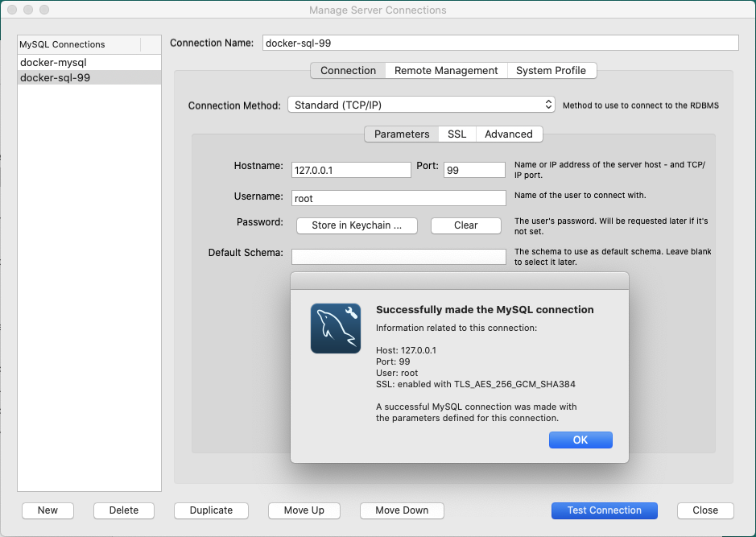This screenshot has width=756, height=537.
Task: Select the Connection tab
Action: 348,71
